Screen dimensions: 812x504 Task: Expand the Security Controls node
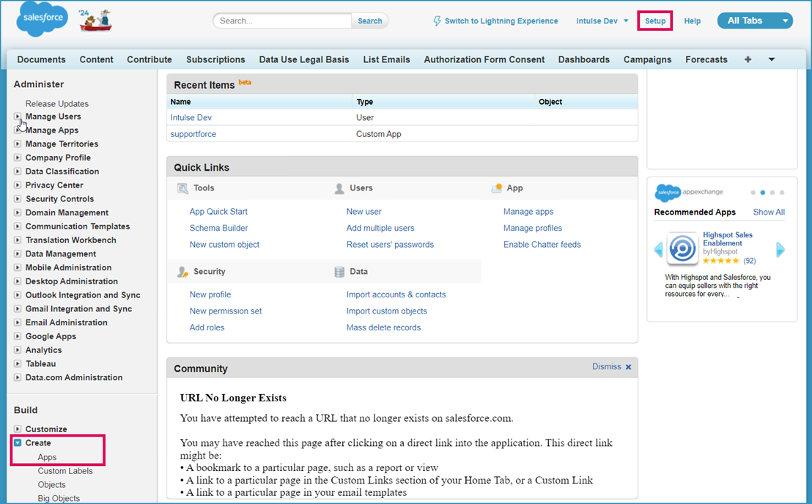pos(18,199)
